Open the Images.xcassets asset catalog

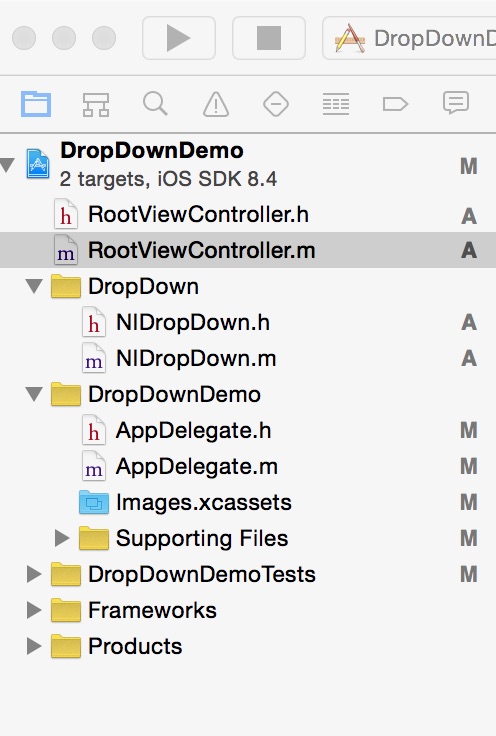tap(248, 502)
